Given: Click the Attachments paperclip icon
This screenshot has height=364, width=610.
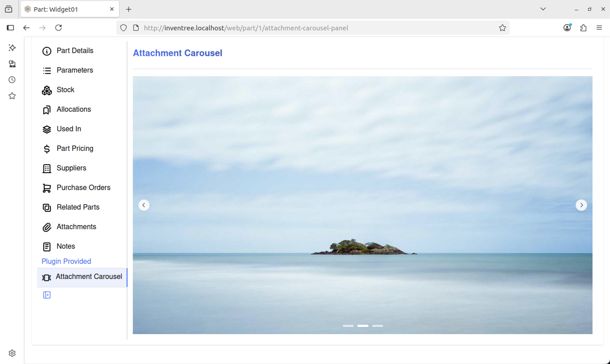Looking at the screenshot, I should (47, 227).
